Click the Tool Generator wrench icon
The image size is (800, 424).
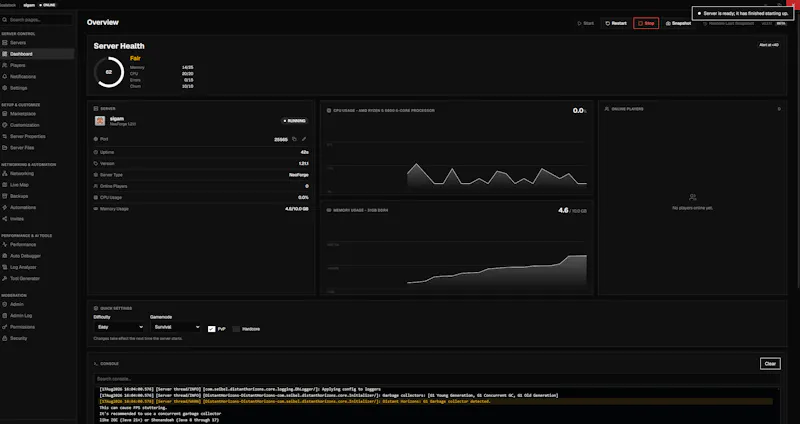pos(5,279)
